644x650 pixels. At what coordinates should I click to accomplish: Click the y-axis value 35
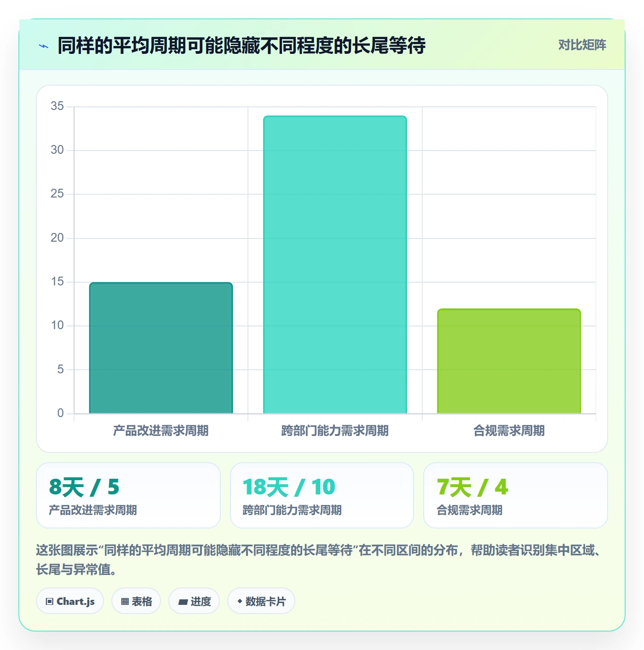[57, 106]
